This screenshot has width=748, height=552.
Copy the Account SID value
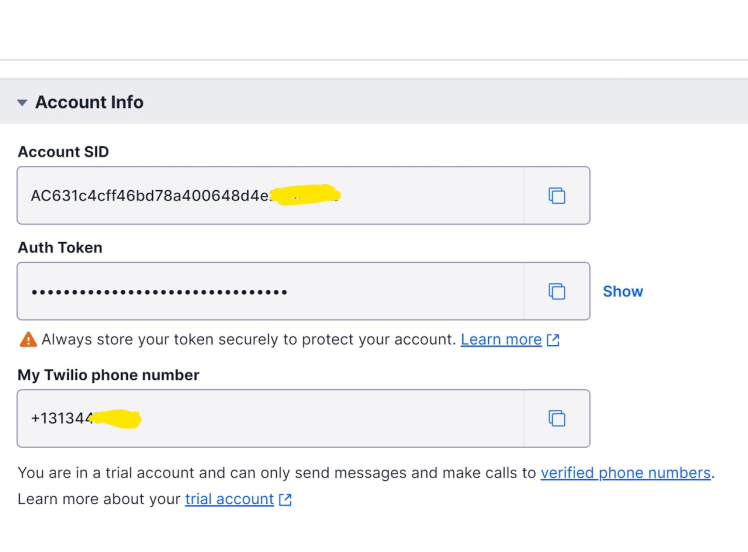point(557,195)
